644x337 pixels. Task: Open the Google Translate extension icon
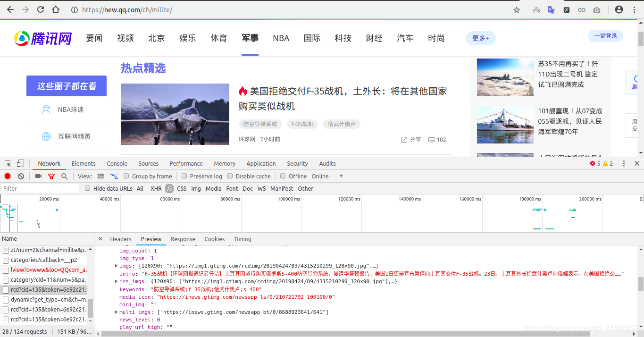pyautogui.click(x=551, y=9)
